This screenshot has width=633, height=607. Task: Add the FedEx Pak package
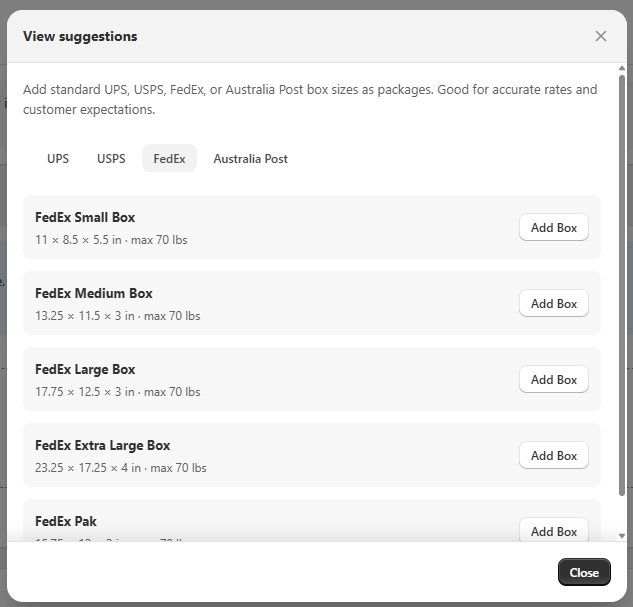[x=553, y=530]
